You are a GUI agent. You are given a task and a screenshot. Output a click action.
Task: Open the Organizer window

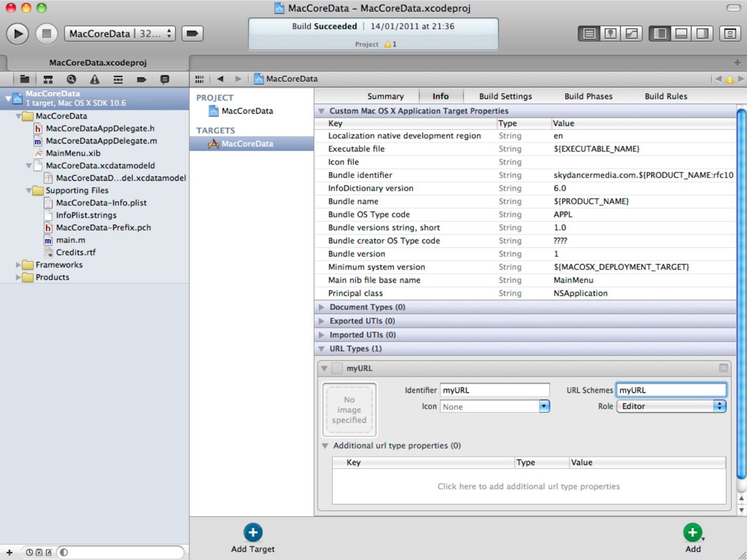coord(730,34)
